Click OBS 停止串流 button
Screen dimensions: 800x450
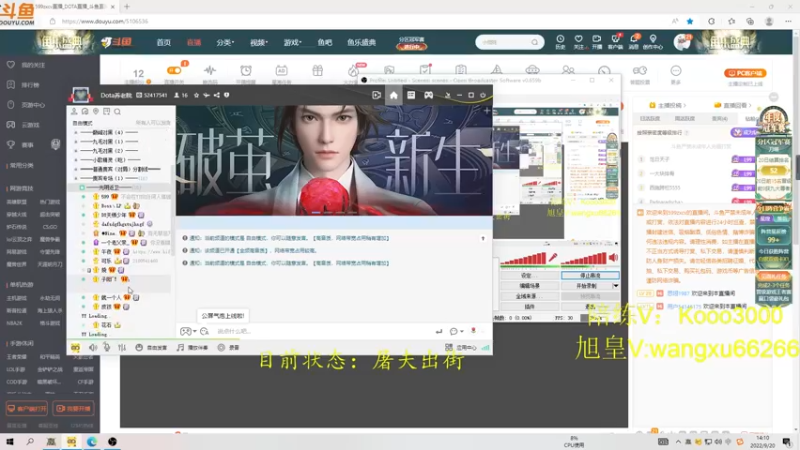[590, 275]
